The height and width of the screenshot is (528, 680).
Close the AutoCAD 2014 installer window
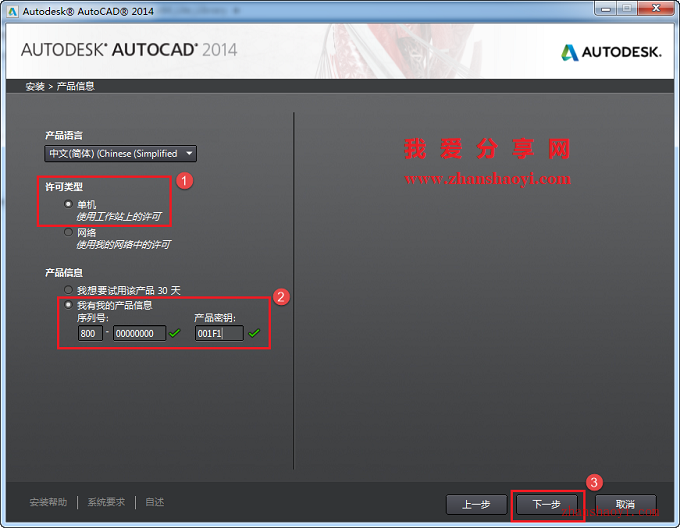(656, 8)
